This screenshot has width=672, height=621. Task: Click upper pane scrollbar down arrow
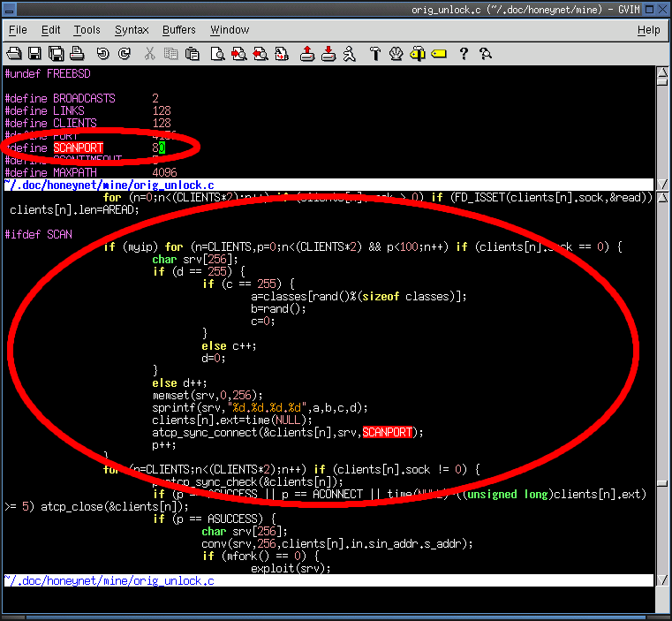point(662,184)
